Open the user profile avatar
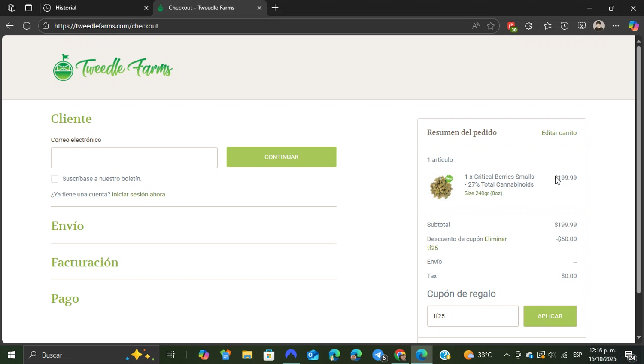Viewport: 644px width, 364px height. (598, 26)
